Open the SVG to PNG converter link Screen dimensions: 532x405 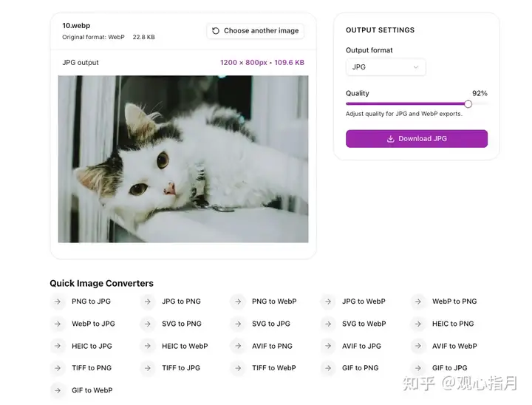coord(182,324)
